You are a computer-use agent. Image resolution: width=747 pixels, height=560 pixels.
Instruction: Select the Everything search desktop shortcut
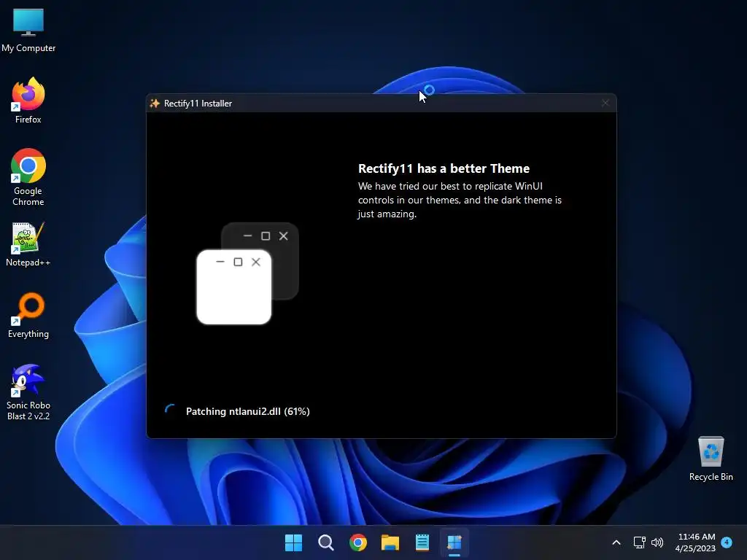click(x=28, y=315)
